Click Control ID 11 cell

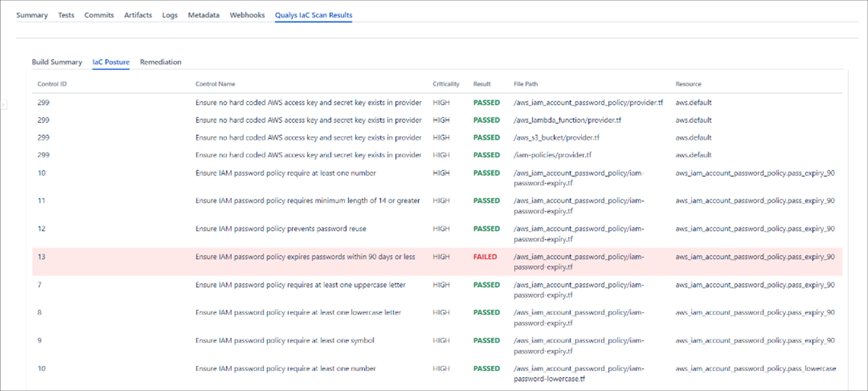point(41,201)
